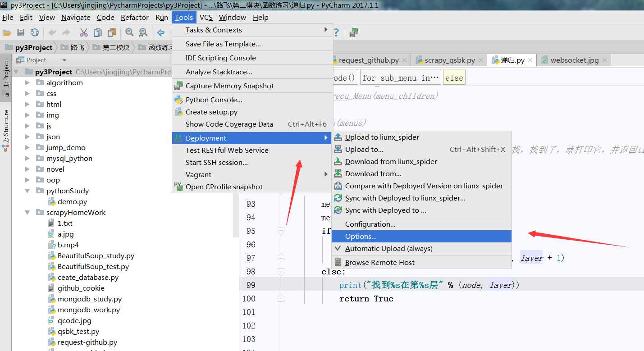Click the 'else' code breadcrumb
The image size is (644, 351).
[x=454, y=78]
